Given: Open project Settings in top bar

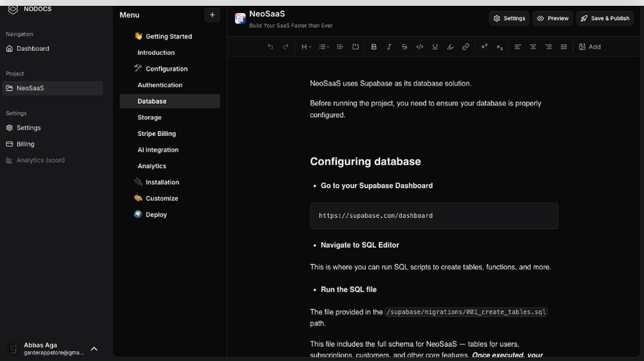Looking at the screenshot, I should coord(509,19).
